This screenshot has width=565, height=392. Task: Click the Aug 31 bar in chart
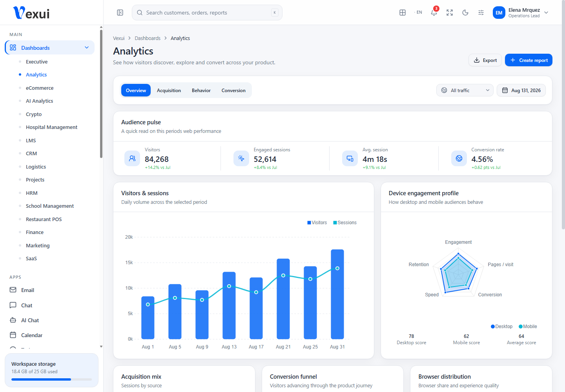coord(337,294)
